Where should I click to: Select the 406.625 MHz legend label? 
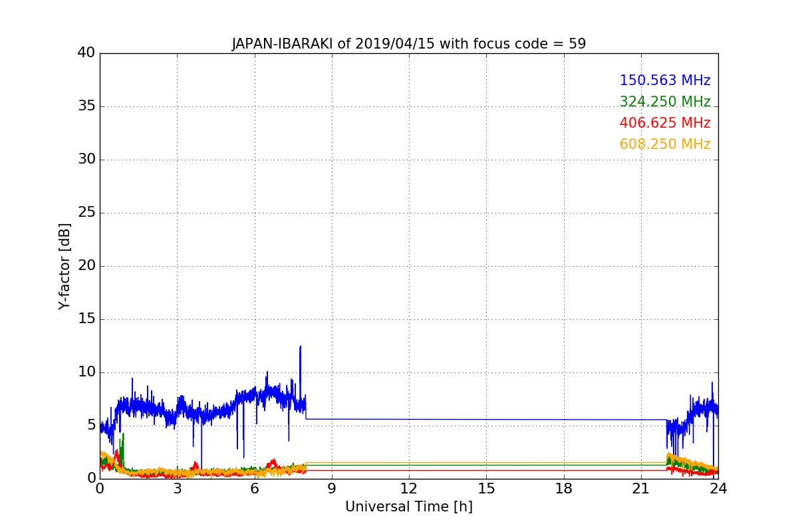665,124
